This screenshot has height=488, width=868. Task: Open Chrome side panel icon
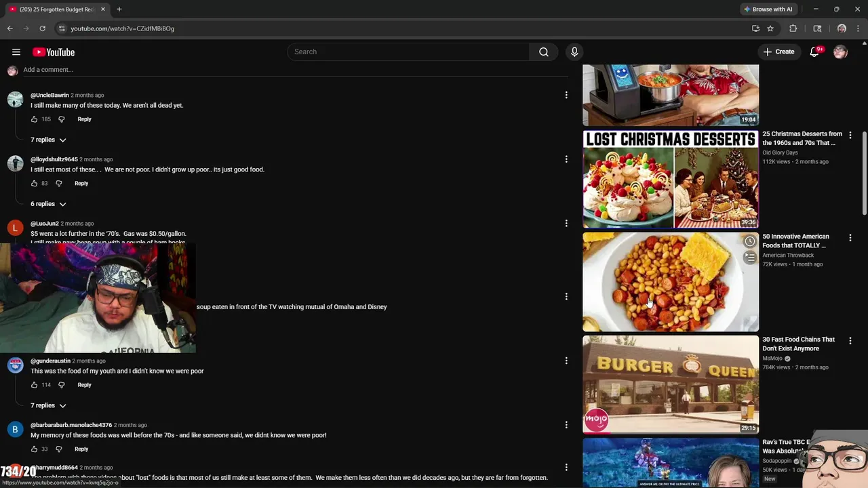(x=817, y=28)
